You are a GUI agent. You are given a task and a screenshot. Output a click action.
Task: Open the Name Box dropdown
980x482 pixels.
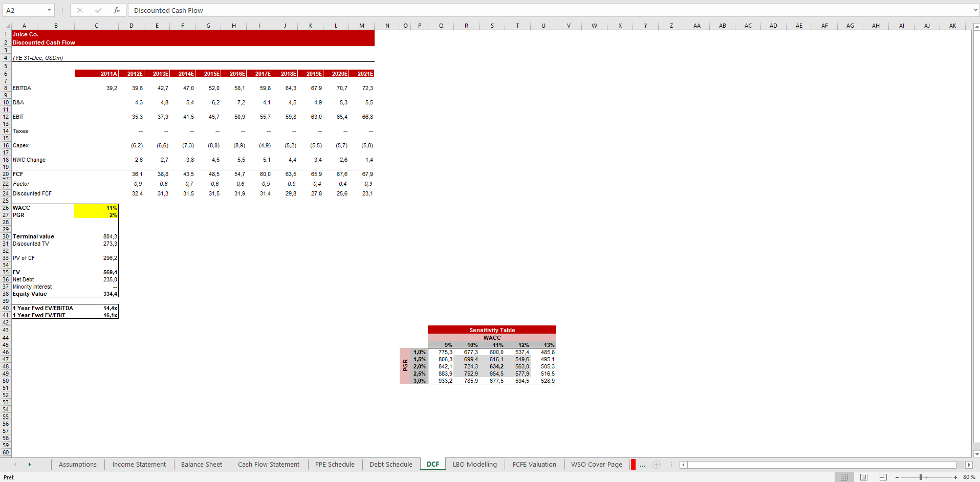click(x=50, y=10)
